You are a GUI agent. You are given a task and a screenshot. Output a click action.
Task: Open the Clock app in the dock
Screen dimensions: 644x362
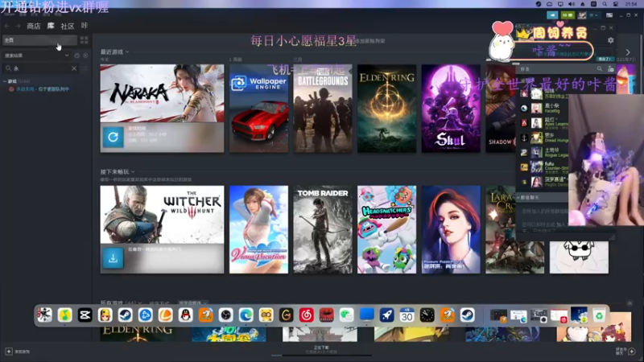pos(427,315)
